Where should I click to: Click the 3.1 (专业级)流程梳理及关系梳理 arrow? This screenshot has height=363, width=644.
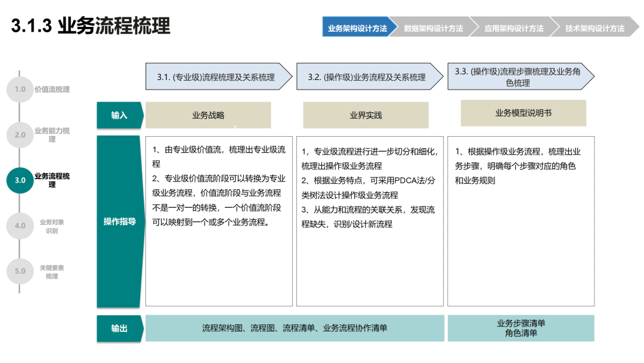[x=218, y=76]
